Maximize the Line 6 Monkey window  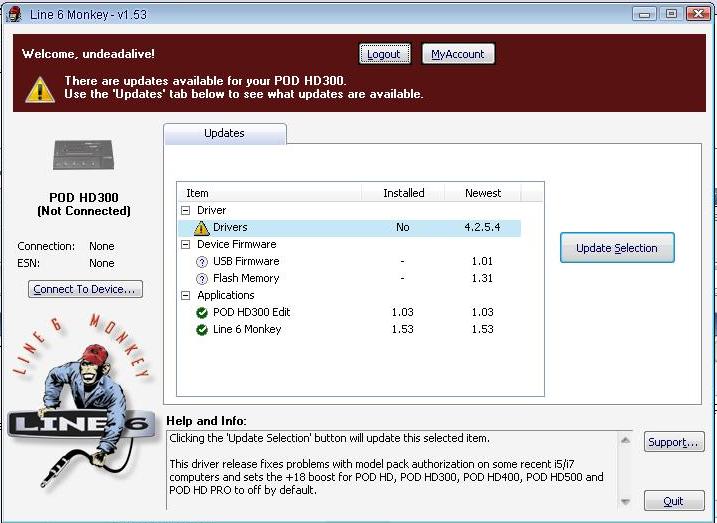(x=671, y=14)
